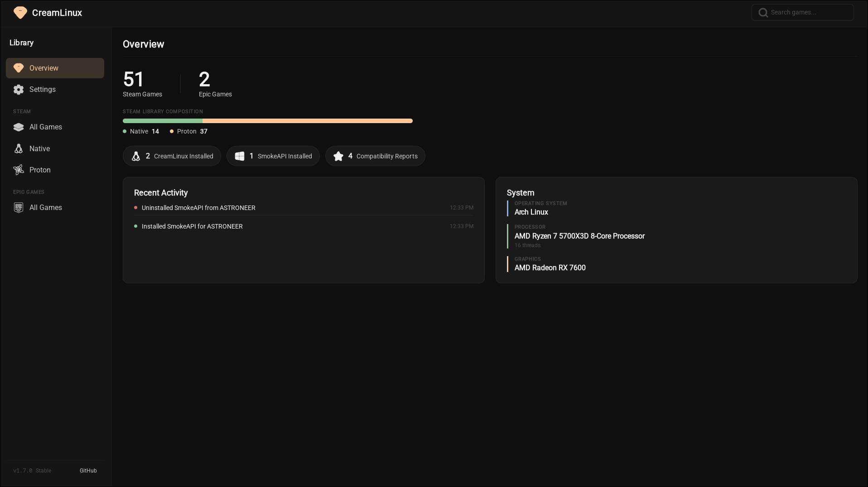Click the Native 14 legend entry
This screenshot has width=868, height=487.
(x=141, y=131)
